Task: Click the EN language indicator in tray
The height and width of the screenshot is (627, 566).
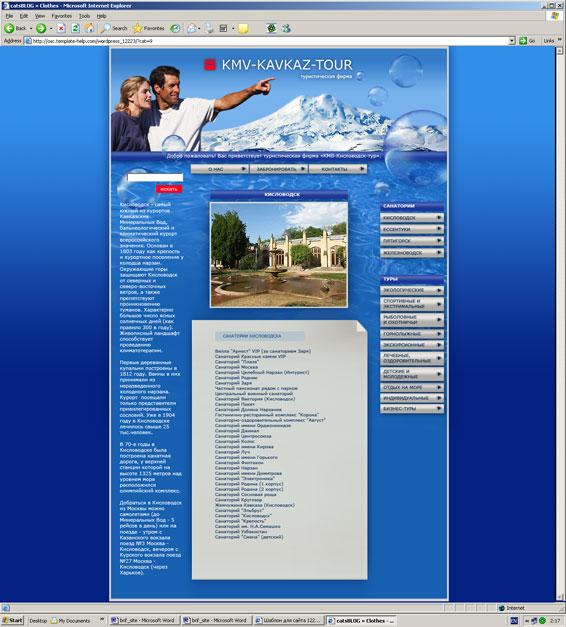Action: [514, 621]
